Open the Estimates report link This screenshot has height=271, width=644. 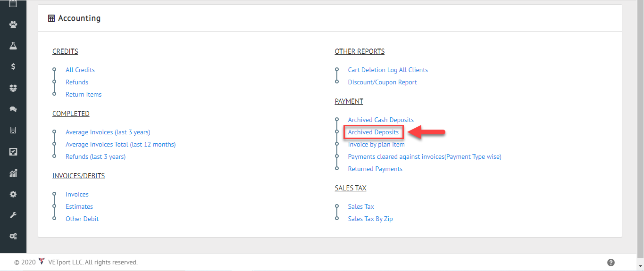tap(79, 206)
